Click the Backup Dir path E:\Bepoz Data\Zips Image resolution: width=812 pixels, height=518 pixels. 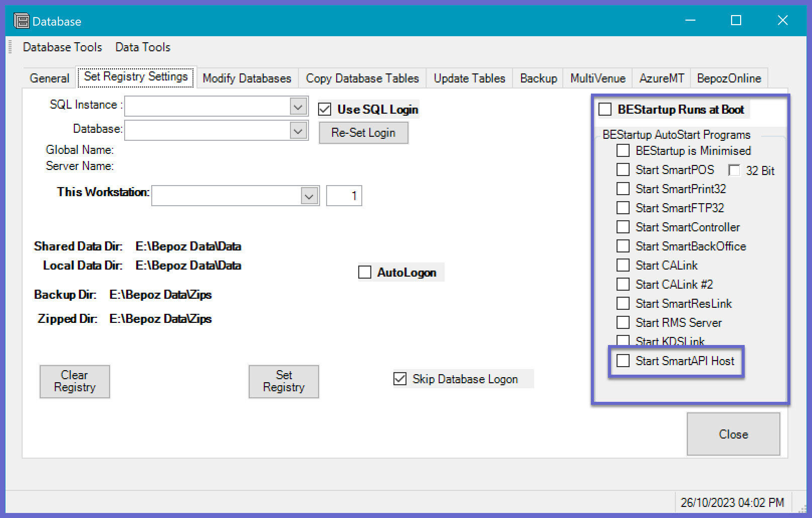coord(160,295)
